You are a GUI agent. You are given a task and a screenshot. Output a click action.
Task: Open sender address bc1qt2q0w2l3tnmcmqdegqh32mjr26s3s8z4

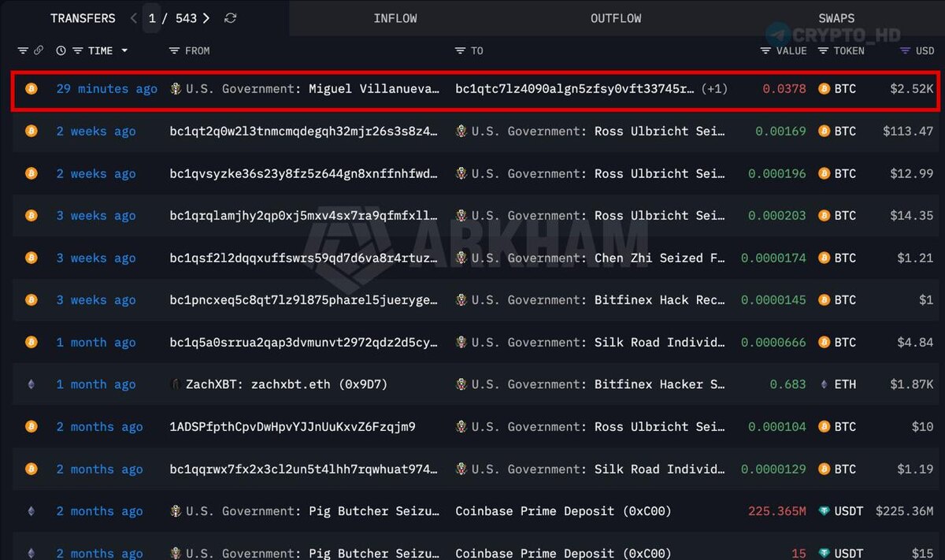click(x=304, y=131)
